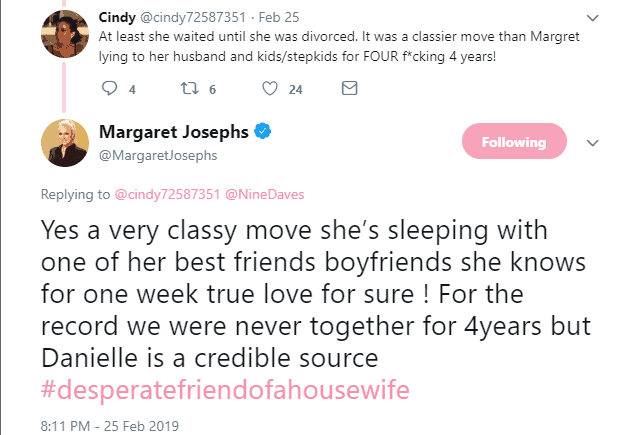The width and height of the screenshot is (639, 435).
Task: Click the like count of 24
Action: click(295, 89)
